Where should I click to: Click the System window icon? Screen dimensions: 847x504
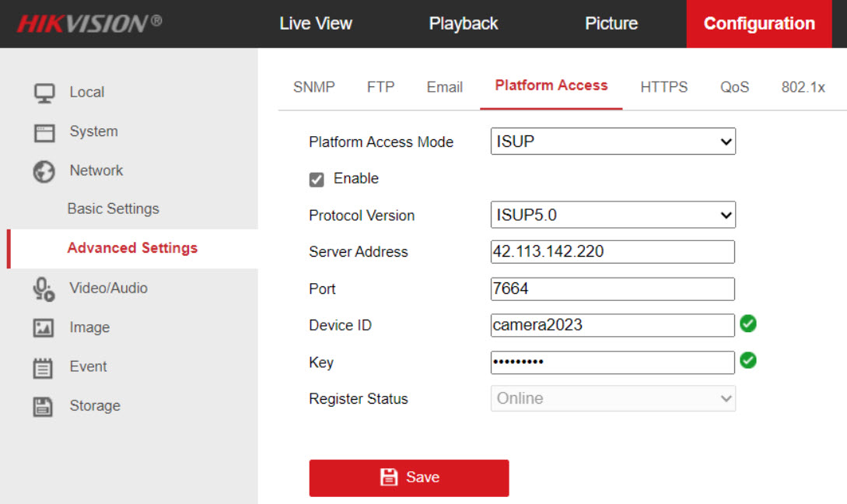coord(44,132)
